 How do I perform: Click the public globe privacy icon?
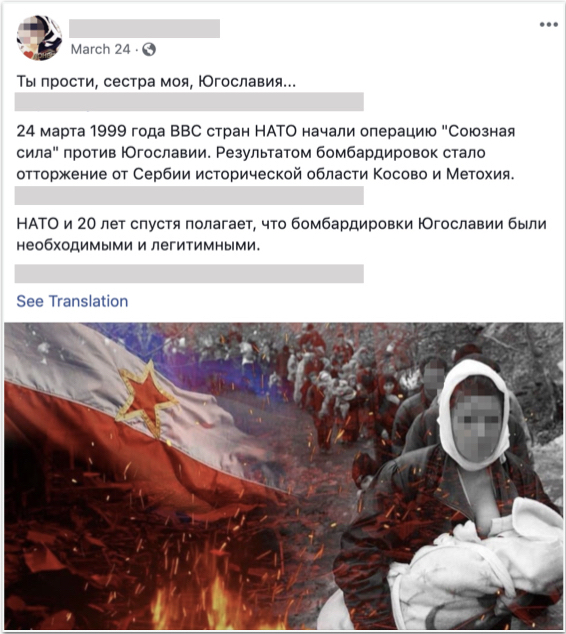click(x=149, y=49)
